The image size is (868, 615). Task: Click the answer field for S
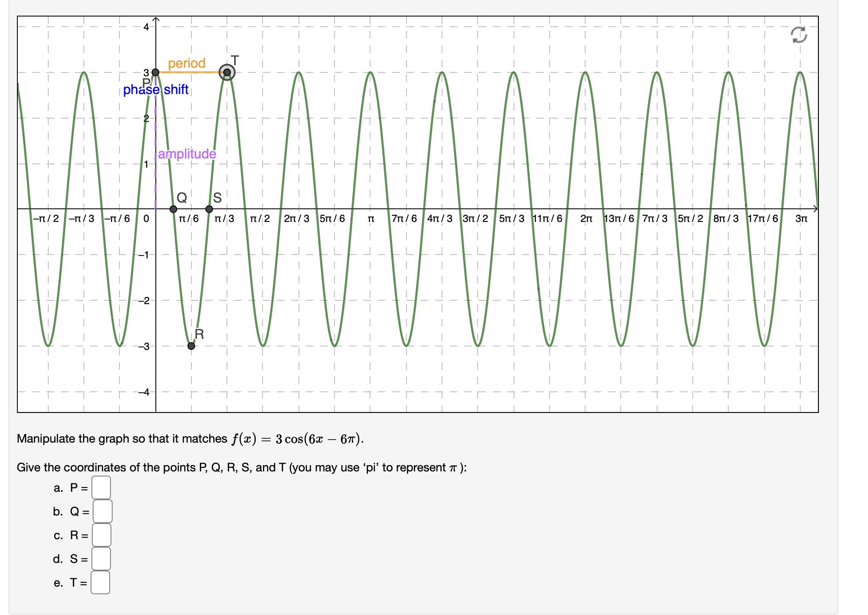(x=102, y=559)
